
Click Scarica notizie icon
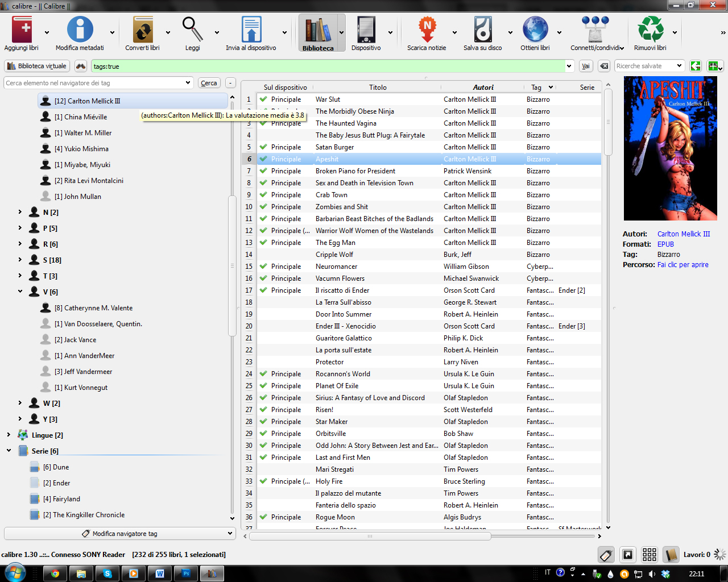click(x=427, y=30)
